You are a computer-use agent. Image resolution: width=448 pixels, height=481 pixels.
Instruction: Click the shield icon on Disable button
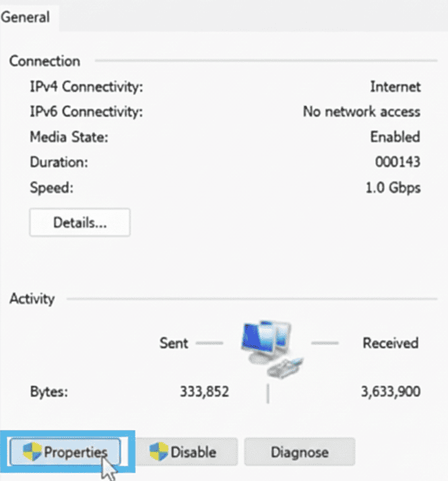point(159,451)
